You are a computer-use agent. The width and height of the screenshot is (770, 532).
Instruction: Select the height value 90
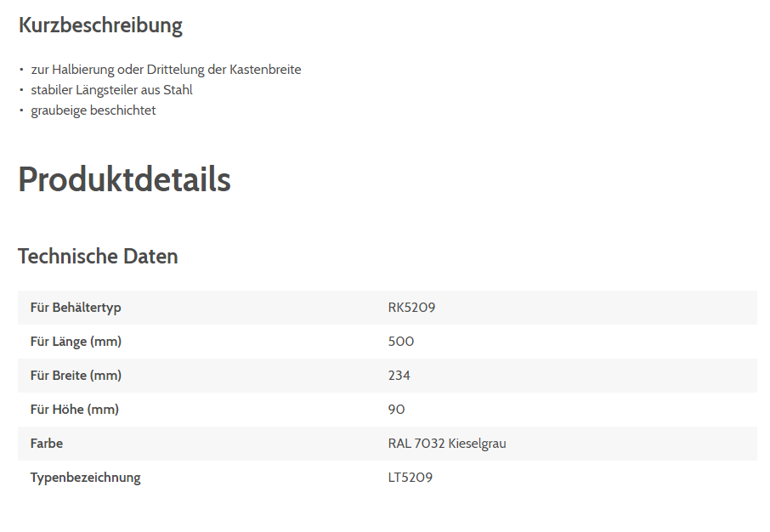click(x=397, y=410)
